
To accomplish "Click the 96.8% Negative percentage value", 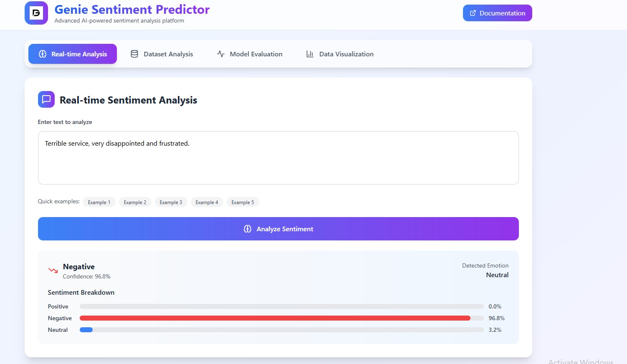I will pos(496,318).
